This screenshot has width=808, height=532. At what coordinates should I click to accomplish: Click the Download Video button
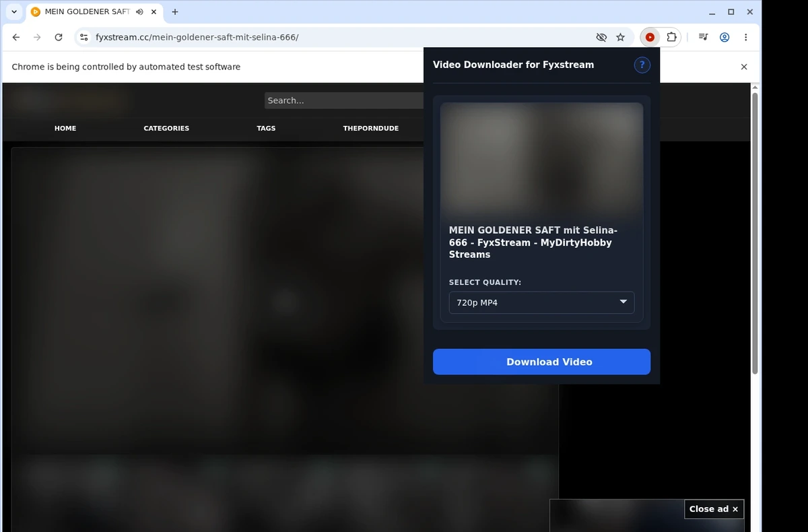pos(541,362)
